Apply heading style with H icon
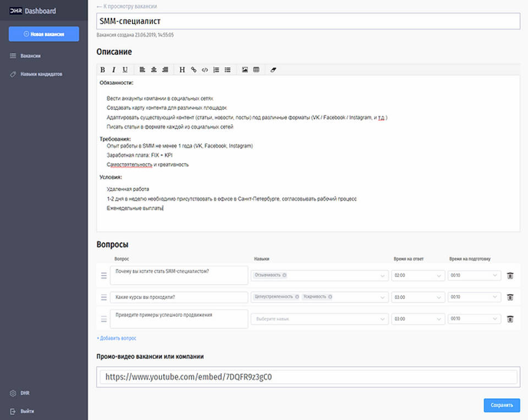The height and width of the screenshot is (420, 528). [182, 70]
